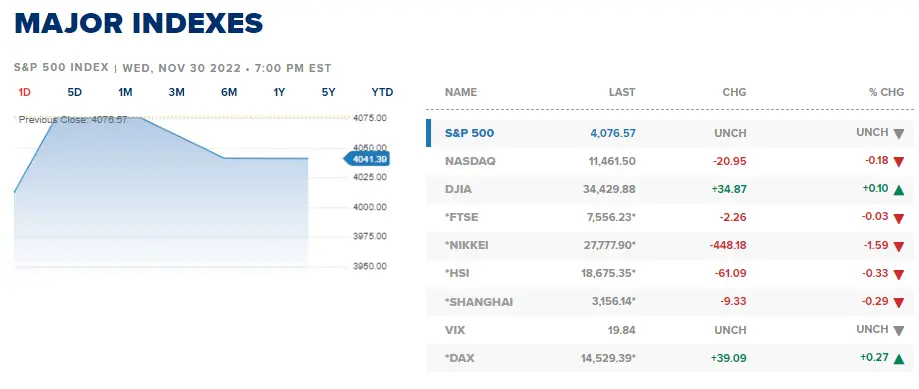The image size is (919, 389).
Task: Click the red down arrow for HSI
Action: [898, 274]
